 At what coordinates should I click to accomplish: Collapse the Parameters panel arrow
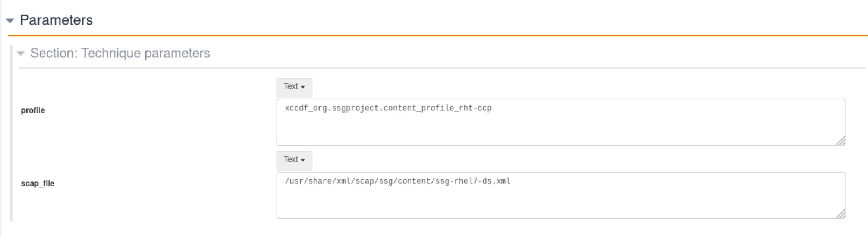coord(10,21)
